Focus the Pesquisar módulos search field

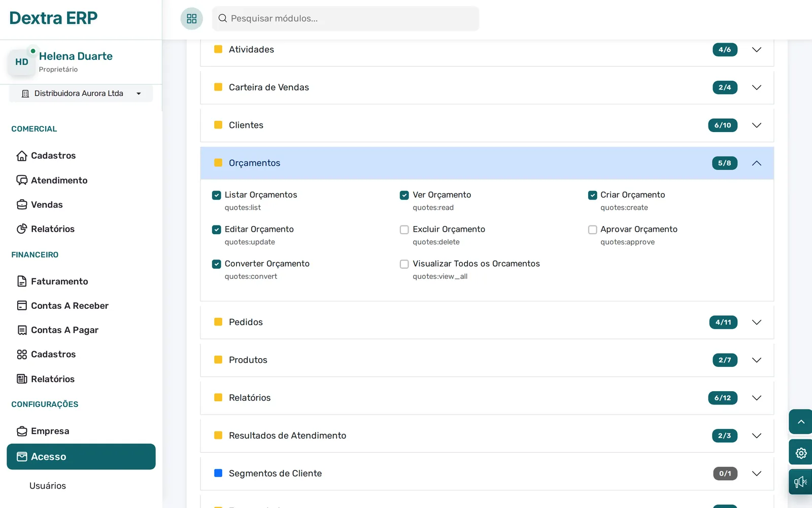346,19
